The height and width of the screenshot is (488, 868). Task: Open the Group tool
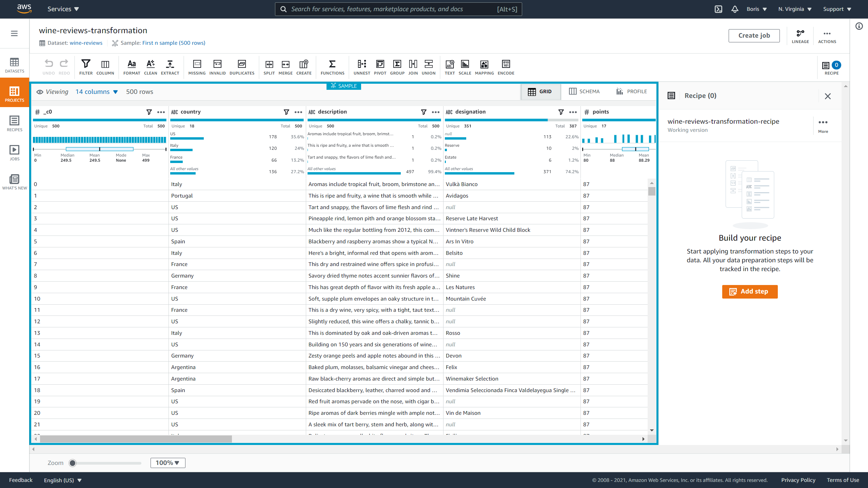tap(397, 67)
